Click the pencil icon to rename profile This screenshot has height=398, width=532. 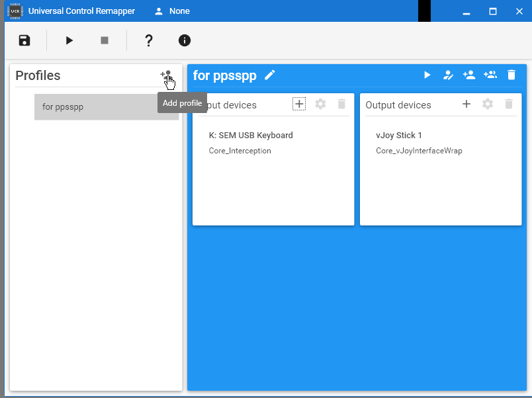(x=269, y=75)
